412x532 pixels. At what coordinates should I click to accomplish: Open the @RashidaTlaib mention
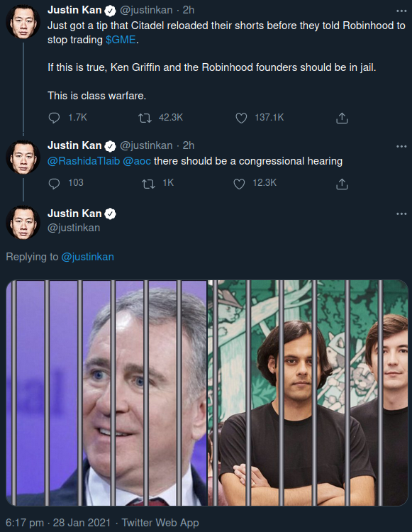pyautogui.click(x=84, y=161)
